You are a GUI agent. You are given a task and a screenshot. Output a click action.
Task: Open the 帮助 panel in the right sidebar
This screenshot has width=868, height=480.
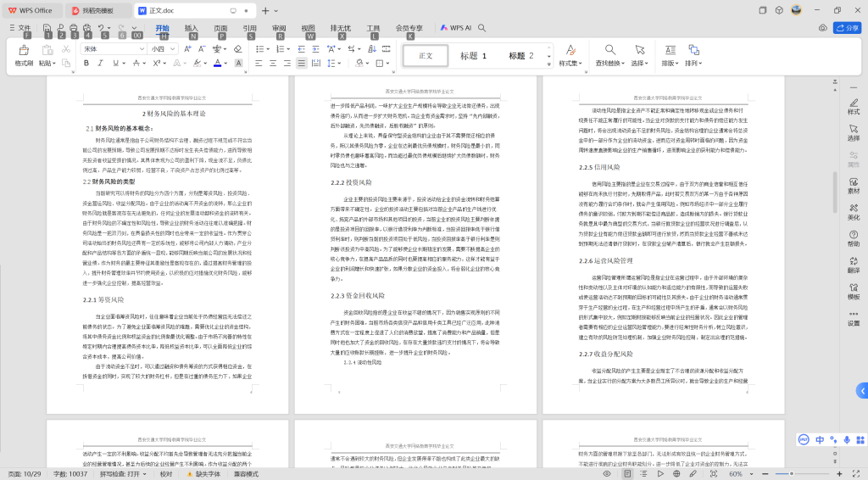tap(854, 239)
